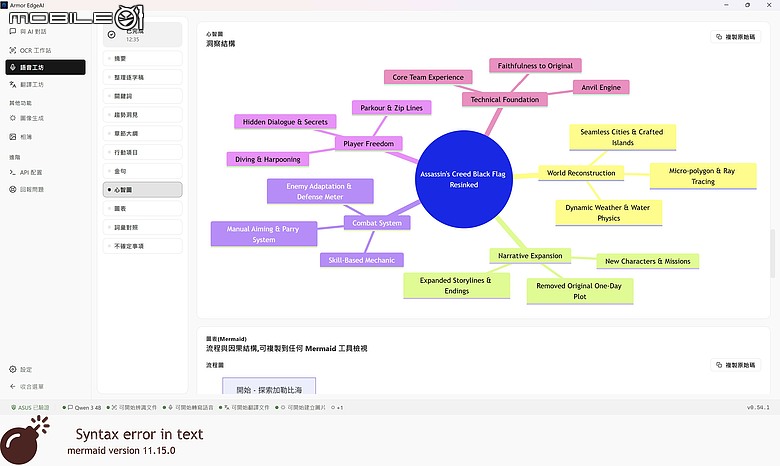Open the 翻譯工坊 translation icon
The height and width of the screenshot is (466, 780).
pos(13,85)
